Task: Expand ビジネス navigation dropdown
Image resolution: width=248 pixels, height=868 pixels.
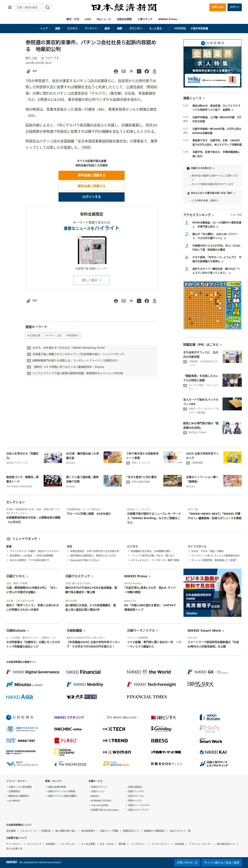Action: (74, 29)
